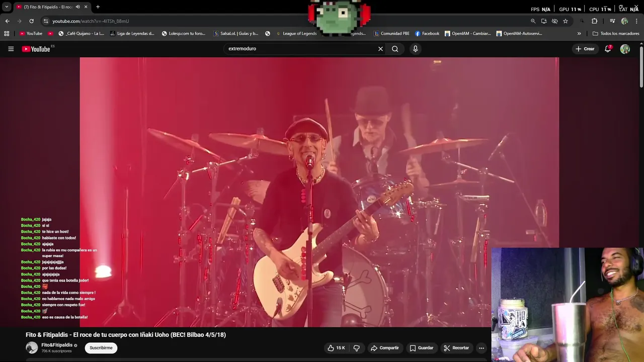Open the OpenIAM - Cambiar bookmark
Viewport: 644px width, 362px height.
(467, 34)
